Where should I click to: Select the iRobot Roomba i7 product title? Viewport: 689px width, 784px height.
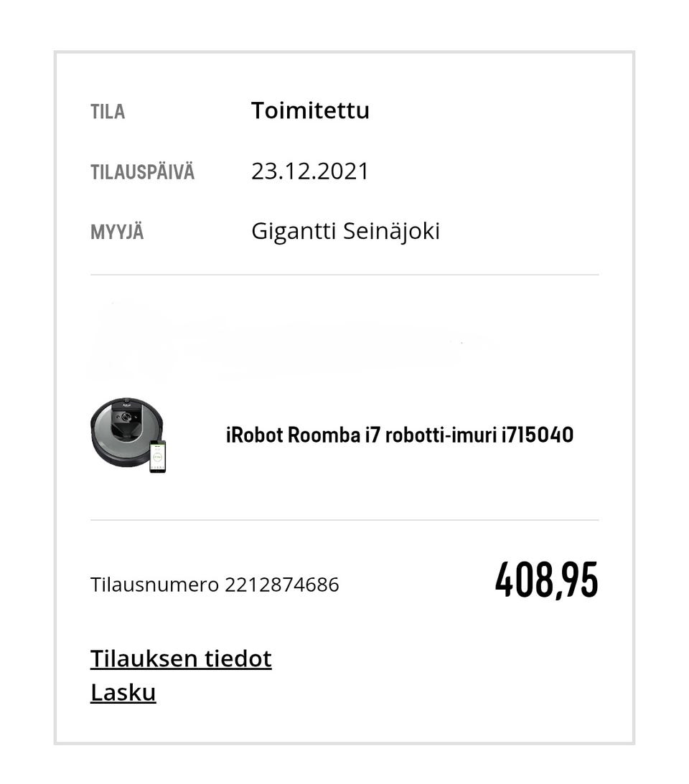point(399,435)
